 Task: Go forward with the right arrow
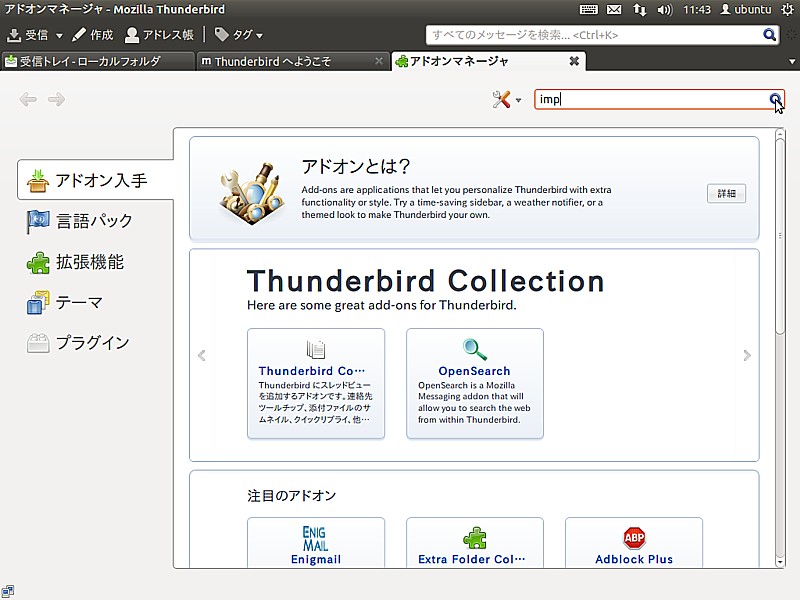point(56,99)
